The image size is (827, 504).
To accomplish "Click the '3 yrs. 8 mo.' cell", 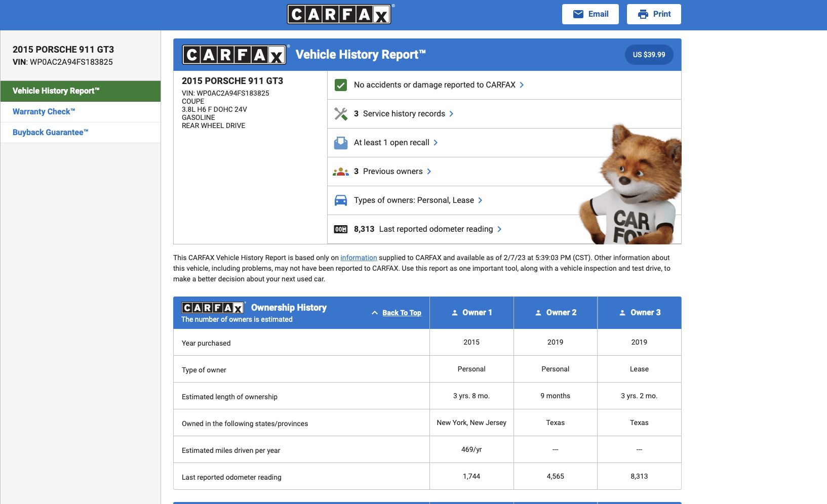I will point(471,396).
